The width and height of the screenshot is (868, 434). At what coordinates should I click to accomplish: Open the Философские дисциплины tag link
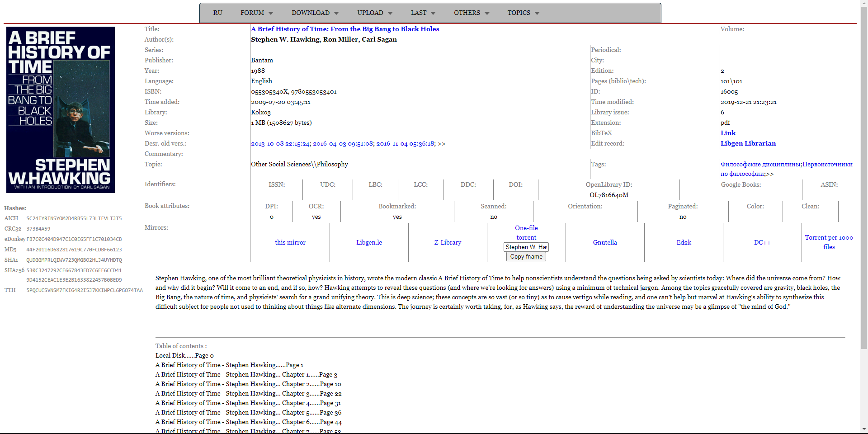[760, 164]
